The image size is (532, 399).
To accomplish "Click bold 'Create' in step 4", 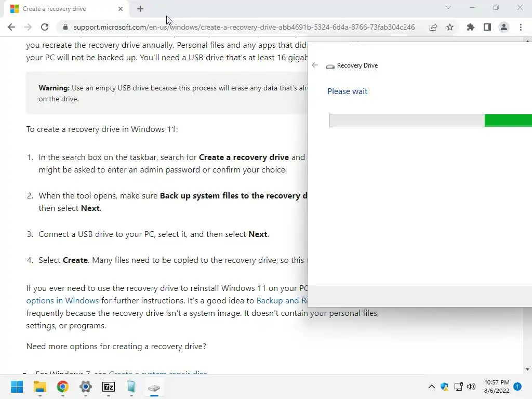I will pos(75,260).
